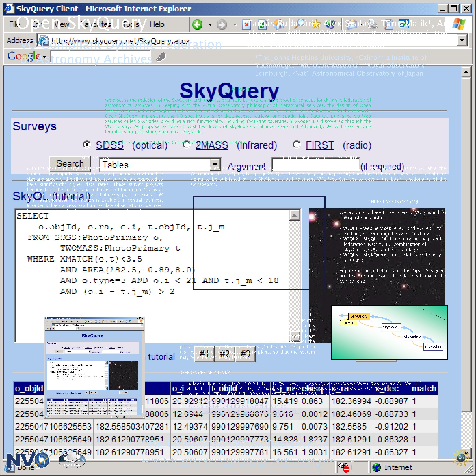Click the yellow SkyQuery box in diagram
The image size is (476, 476).
click(359, 316)
